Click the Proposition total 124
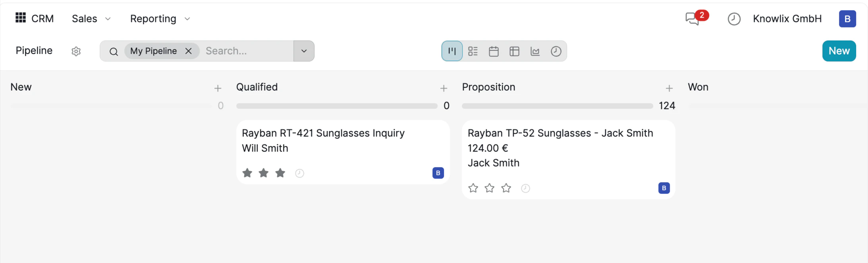Image resolution: width=868 pixels, height=263 pixels. tap(667, 106)
